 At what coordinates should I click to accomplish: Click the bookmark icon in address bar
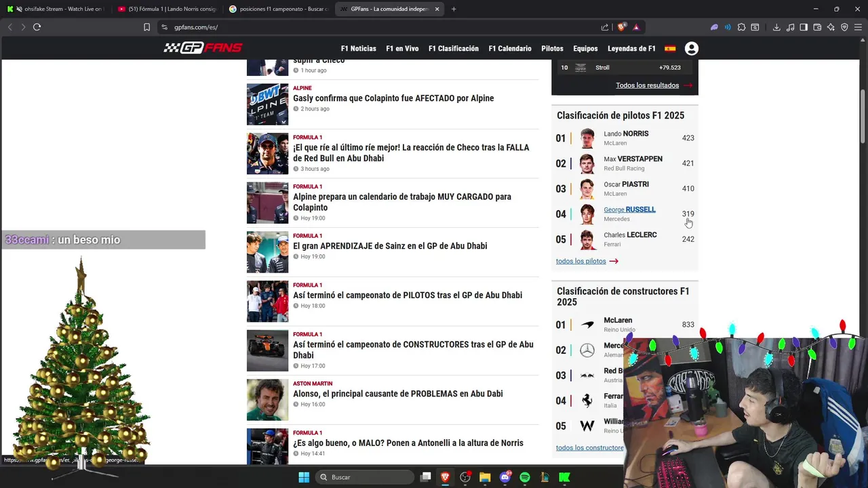coord(146,27)
